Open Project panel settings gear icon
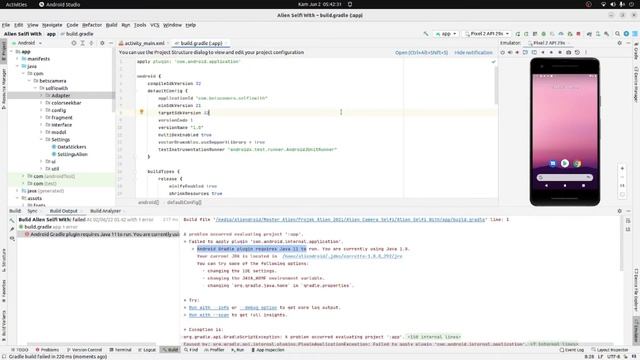 coord(102,43)
